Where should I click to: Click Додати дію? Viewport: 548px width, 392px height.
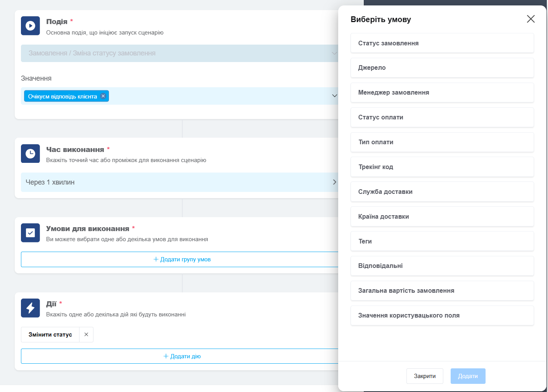(x=182, y=356)
